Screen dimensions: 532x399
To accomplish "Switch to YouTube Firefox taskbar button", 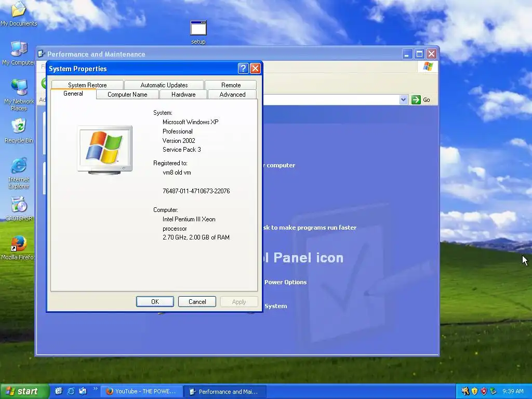I will tap(142, 391).
